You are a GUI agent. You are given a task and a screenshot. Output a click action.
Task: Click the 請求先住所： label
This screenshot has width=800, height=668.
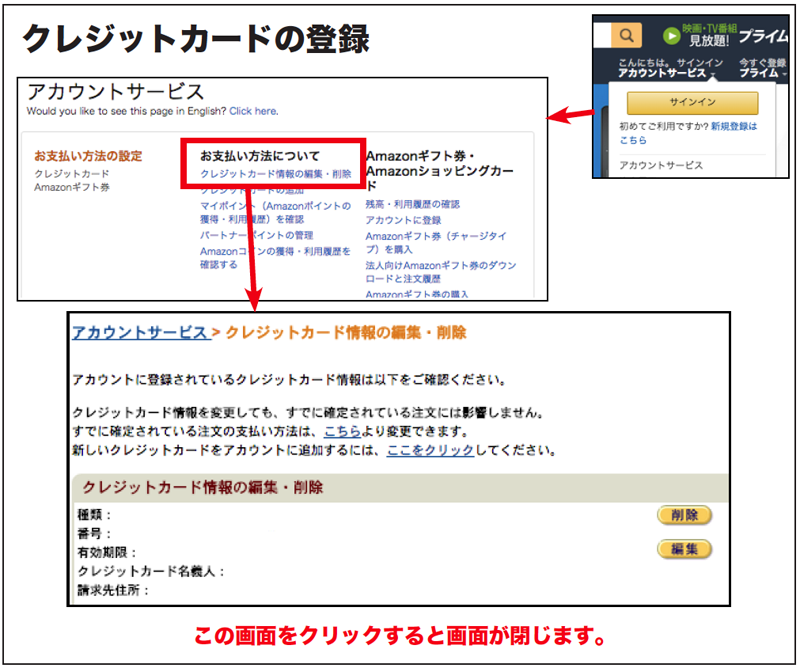pyautogui.click(x=113, y=590)
